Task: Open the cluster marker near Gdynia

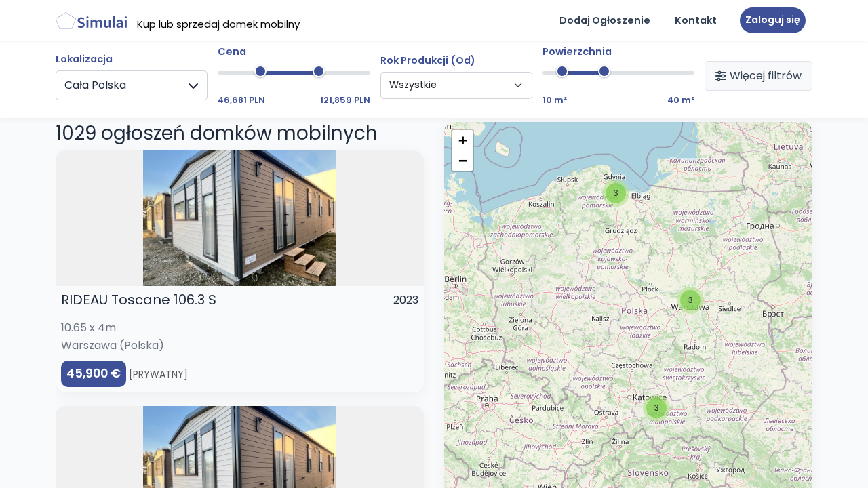Action: click(x=616, y=193)
